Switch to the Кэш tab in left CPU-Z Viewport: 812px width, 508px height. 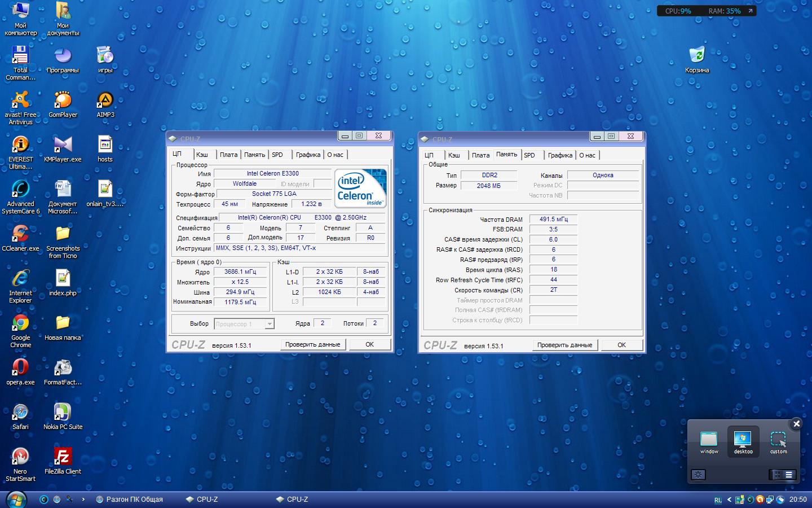coord(202,155)
